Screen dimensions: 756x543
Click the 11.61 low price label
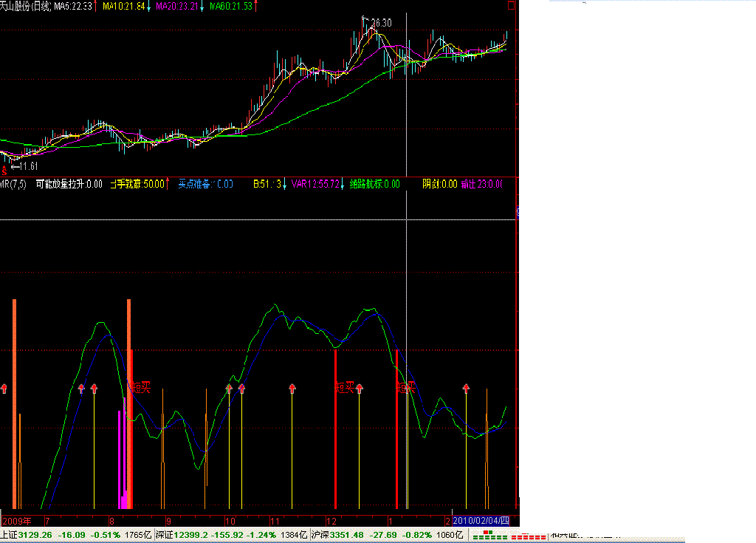(x=29, y=166)
